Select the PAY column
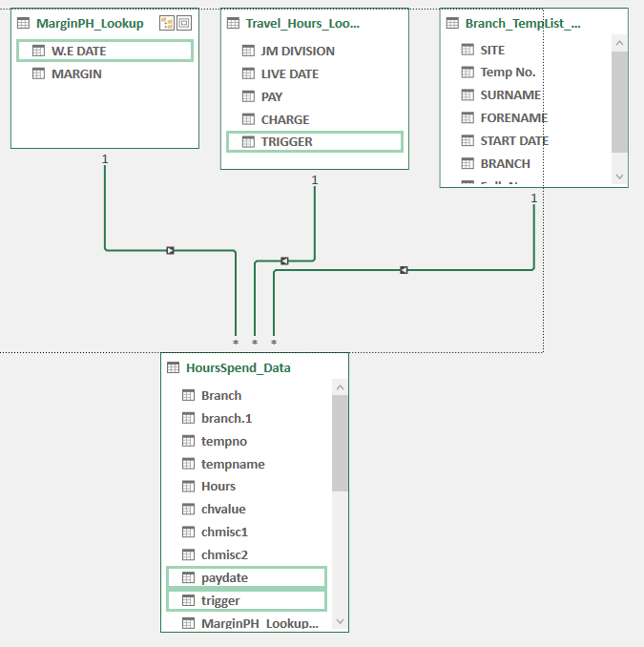Image resolution: width=644 pixels, height=647 pixels. pos(315,96)
